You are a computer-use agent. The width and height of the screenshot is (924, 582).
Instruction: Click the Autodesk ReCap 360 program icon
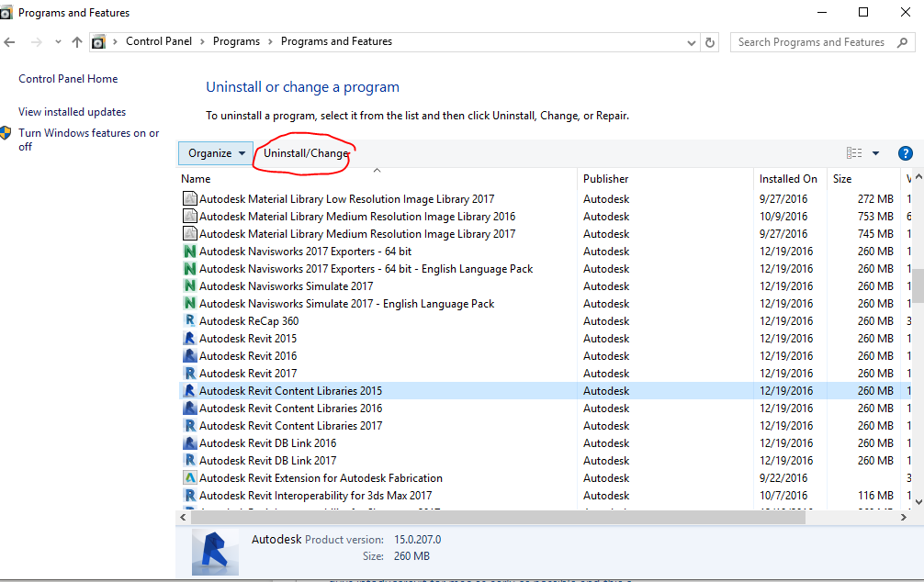[189, 320]
